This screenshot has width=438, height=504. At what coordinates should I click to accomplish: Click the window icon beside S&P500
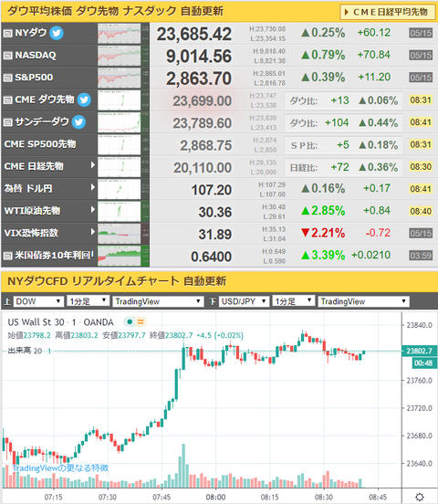[x=7, y=78]
